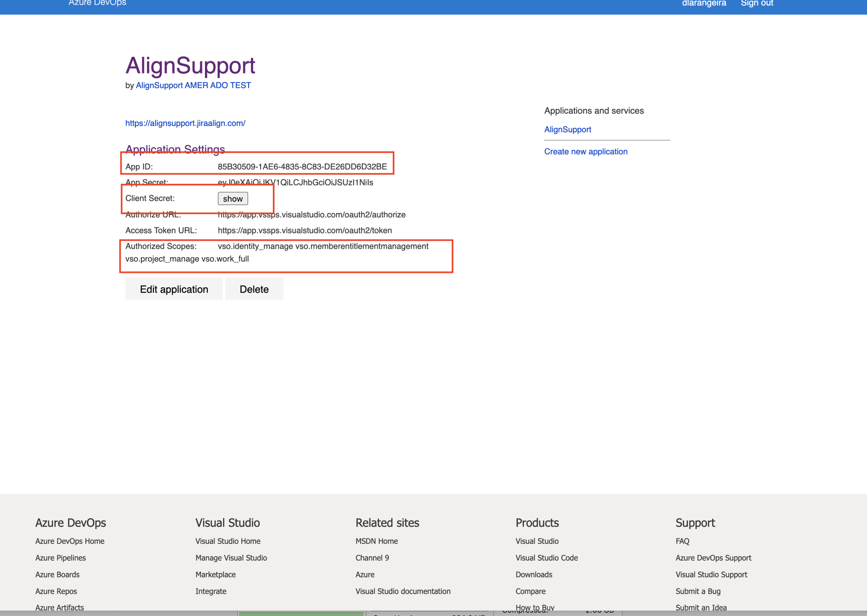Open the FAQ support link

[x=682, y=541]
